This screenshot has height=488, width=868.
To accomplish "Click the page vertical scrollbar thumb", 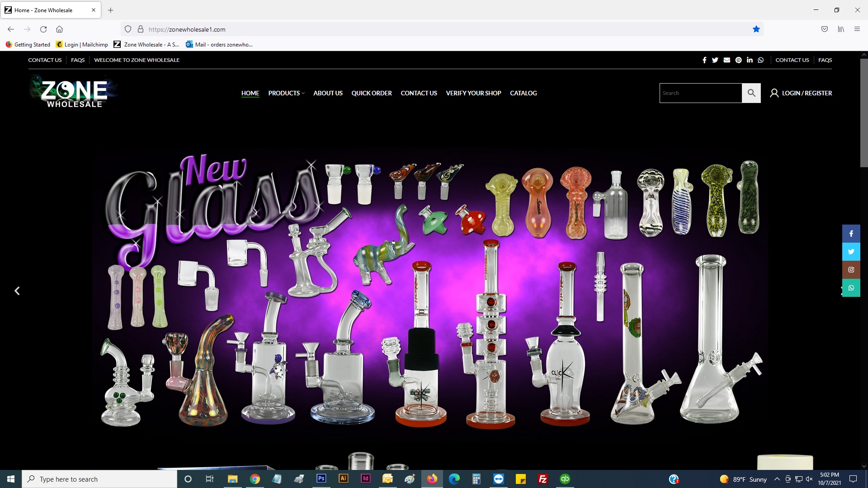I will click(x=863, y=113).
